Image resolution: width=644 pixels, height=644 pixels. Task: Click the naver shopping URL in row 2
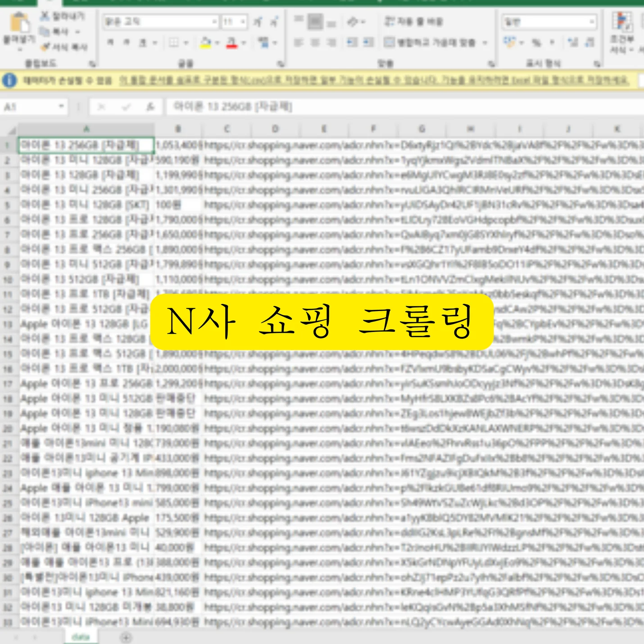[x=423, y=160]
